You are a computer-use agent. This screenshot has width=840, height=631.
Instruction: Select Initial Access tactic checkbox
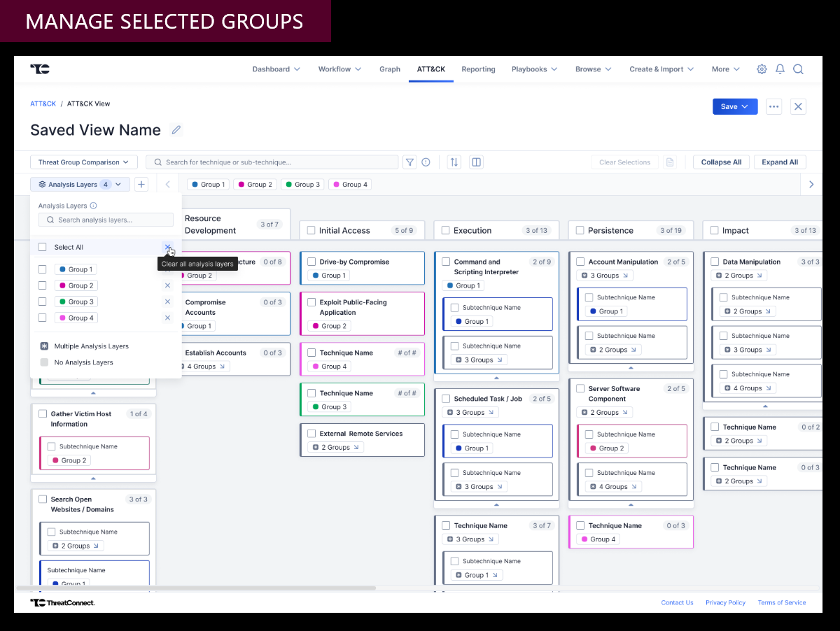pyautogui.click(x=311, y=230)
